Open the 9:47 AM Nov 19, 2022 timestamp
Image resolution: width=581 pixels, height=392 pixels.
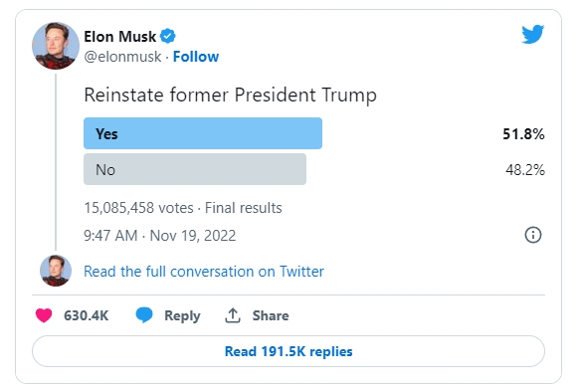click(x=160, y=236)
